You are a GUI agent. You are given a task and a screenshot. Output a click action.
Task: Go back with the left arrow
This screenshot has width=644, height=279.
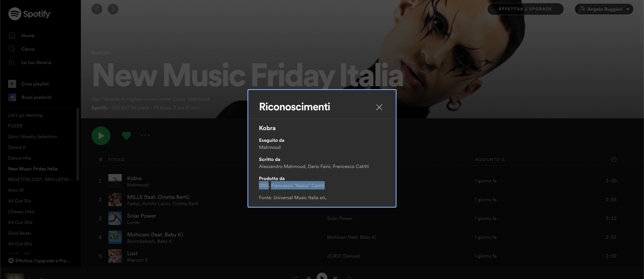coord(97,9)
